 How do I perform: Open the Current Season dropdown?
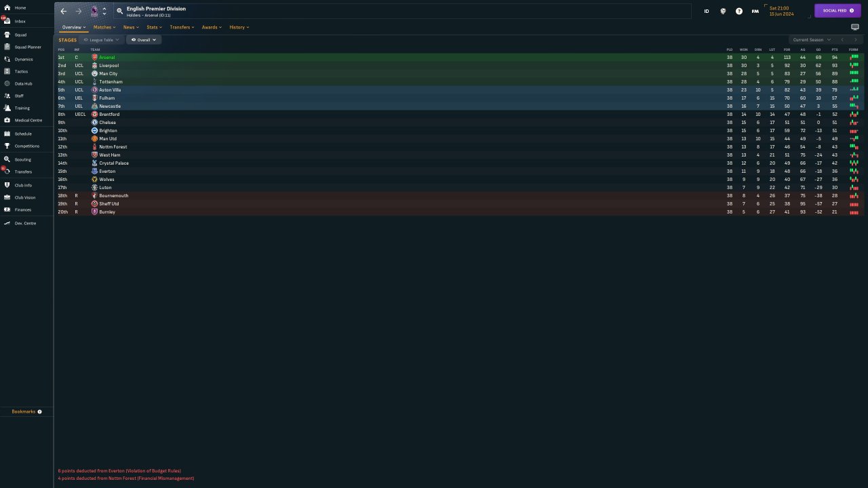pos(812,40)
